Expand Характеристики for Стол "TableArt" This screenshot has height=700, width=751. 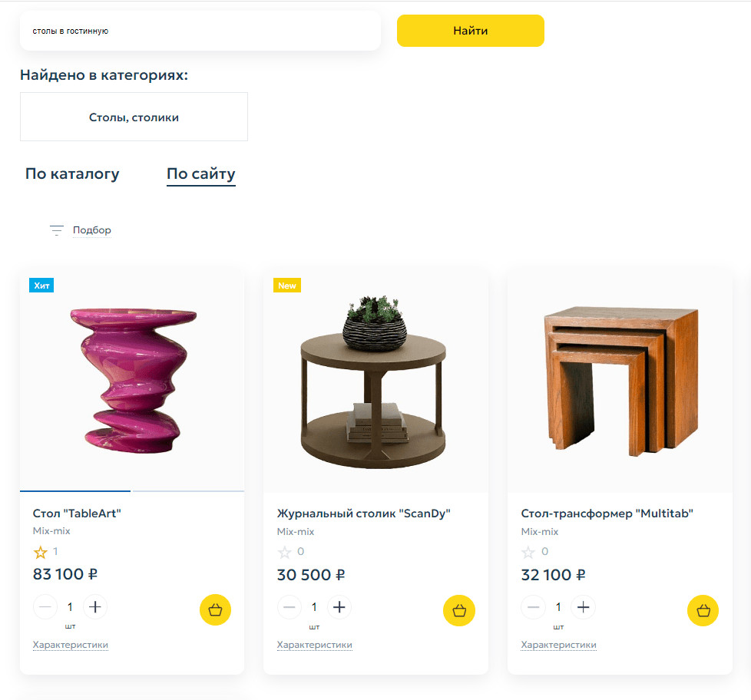tap(71, 646)
